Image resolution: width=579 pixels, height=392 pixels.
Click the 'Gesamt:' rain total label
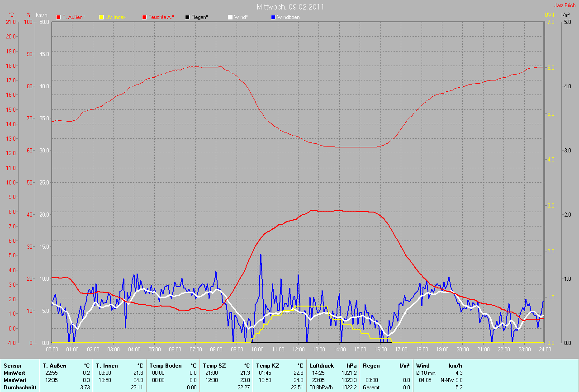click(x=371, y=387)
